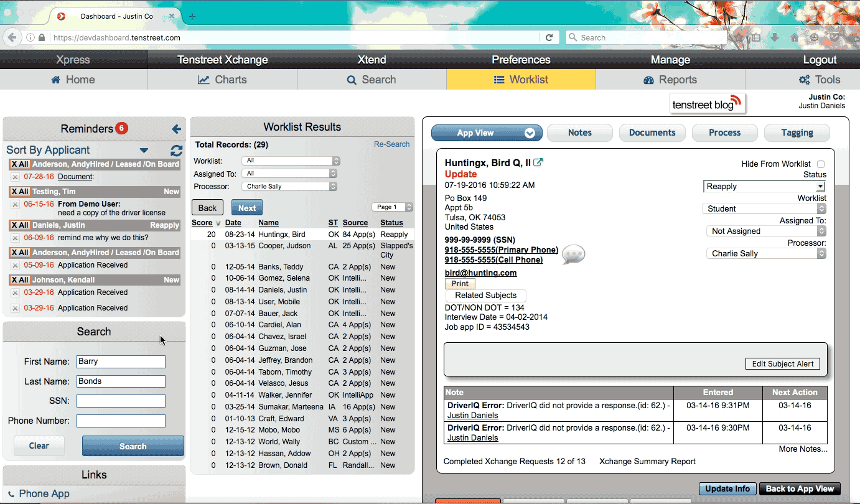Expand the App View dropdown arrow
This screenshot has height=504, width=860.
tap(530, 133)
